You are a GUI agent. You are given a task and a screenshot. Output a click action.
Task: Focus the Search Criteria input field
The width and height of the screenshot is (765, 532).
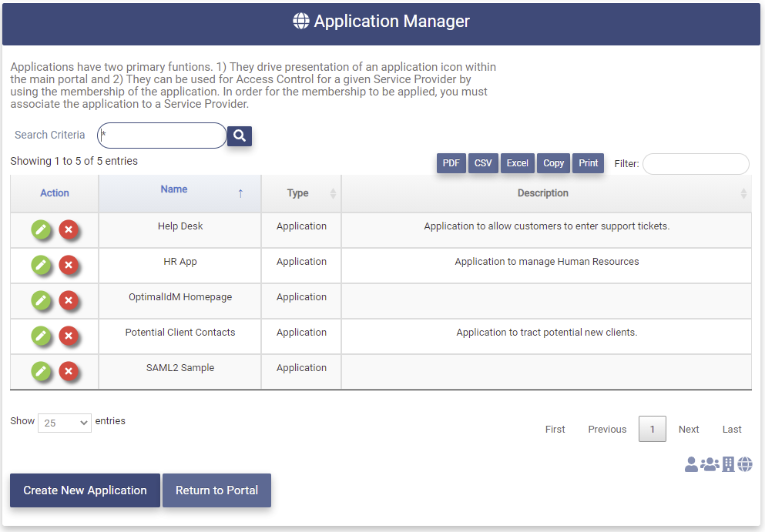click(x=162, y=135)
